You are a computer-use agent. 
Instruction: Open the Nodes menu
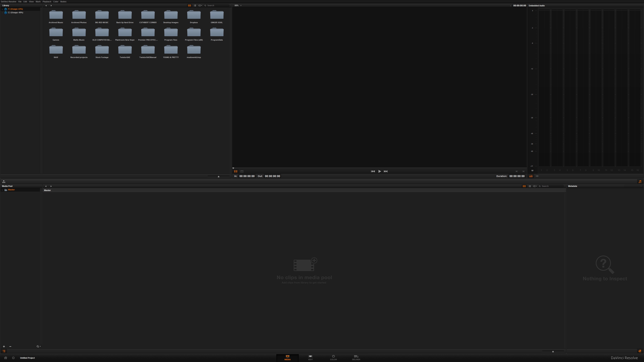click(63, 2)
